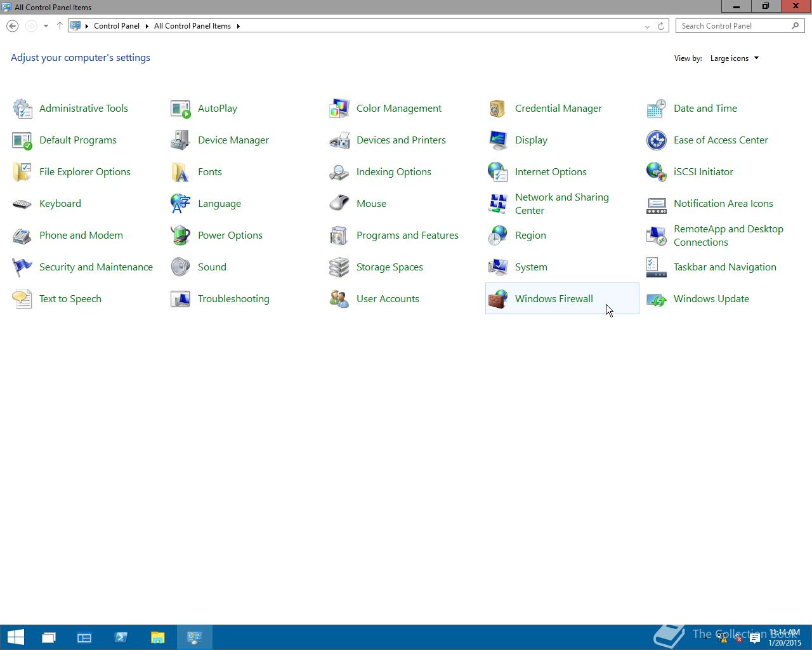Click the Power Options battery icon

pos(181,235)
